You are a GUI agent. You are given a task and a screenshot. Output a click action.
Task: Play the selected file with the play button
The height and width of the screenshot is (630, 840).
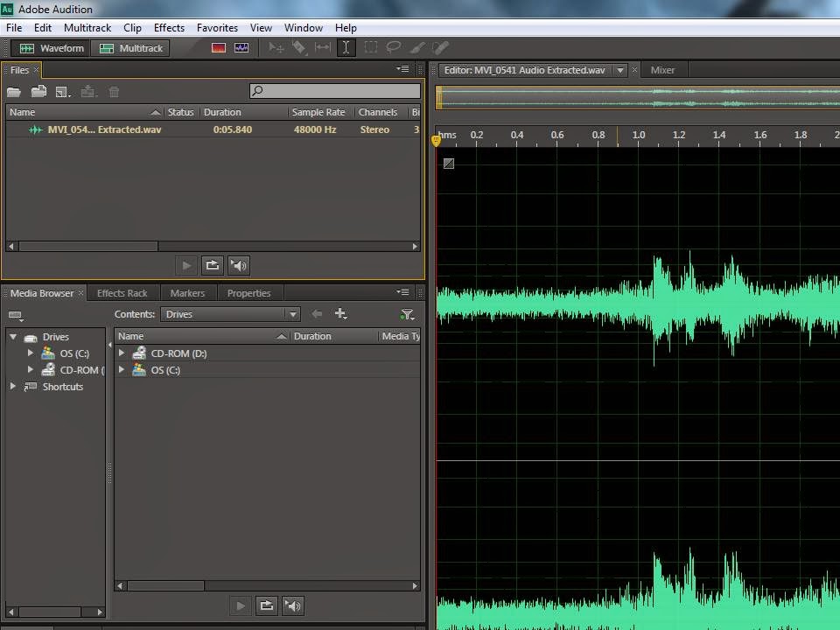[x=186, y=265]
